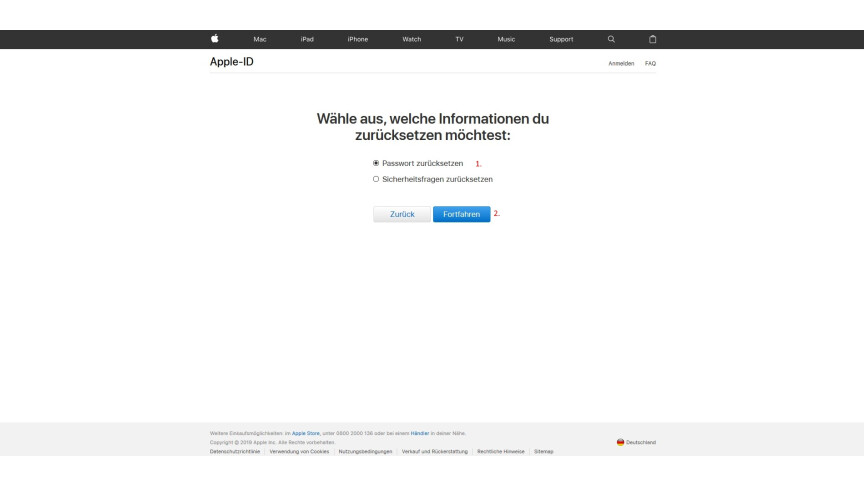Viewport: 864px width, 486px height.
Task: Open Datenschutzrichtlinie footer link
Action: pos(235,451)
